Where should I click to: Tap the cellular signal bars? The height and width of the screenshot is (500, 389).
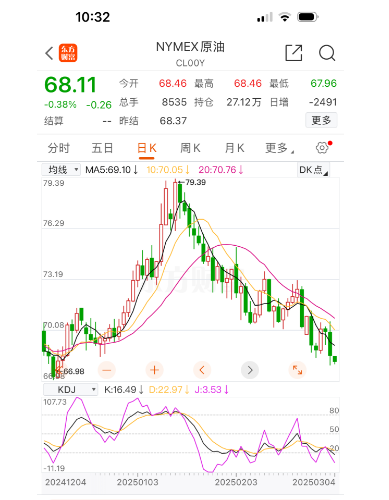pyautogui.click(x=265, y=17)
